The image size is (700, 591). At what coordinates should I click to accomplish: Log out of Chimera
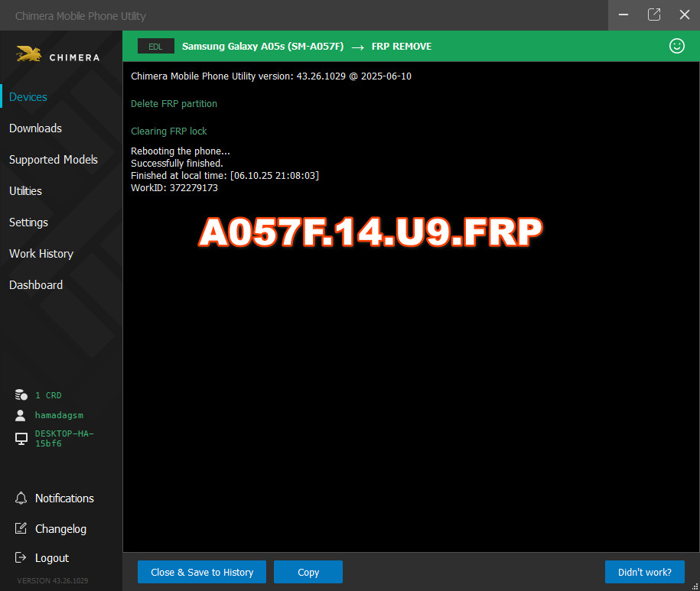52,557
